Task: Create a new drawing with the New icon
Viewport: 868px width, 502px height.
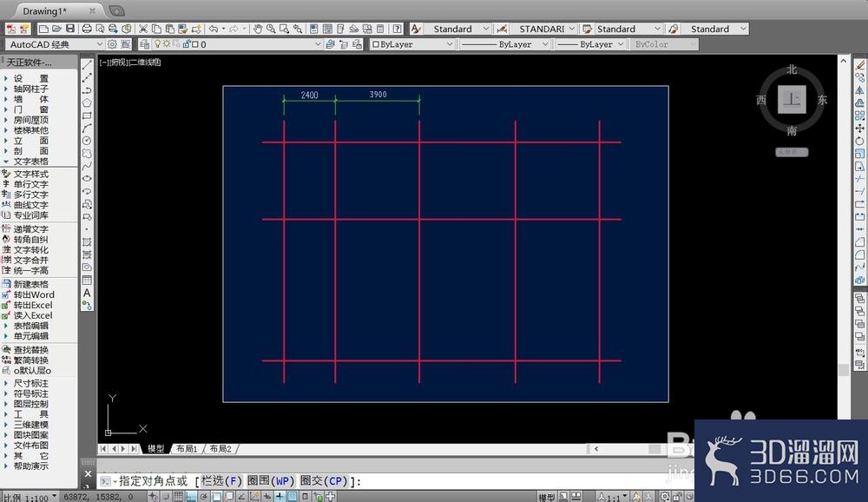Action: (43, 29)
